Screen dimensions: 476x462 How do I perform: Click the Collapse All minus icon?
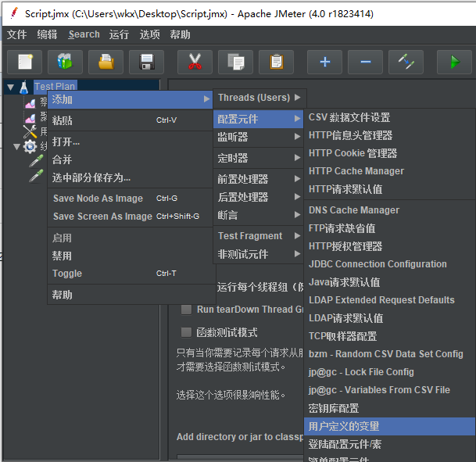pos(365,62)
